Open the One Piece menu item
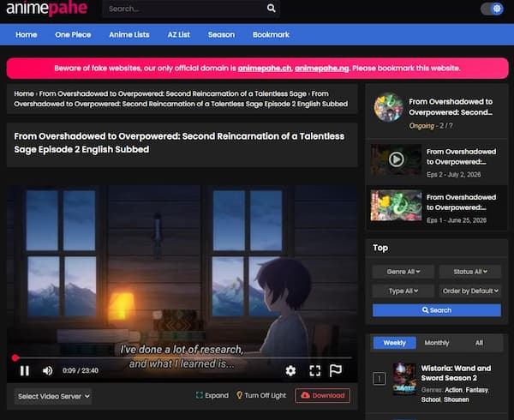This screenshot has width=514, height=420. (x=73, y=34)
